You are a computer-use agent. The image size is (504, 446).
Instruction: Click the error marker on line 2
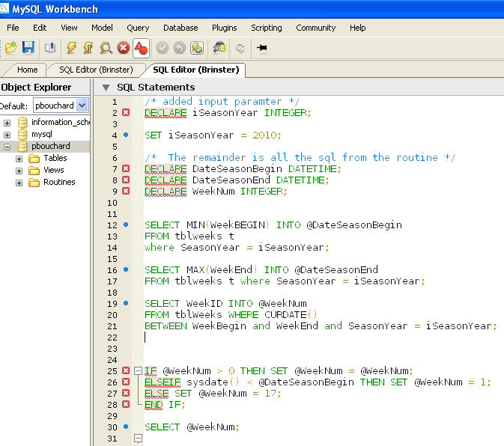tap(126, 112)
